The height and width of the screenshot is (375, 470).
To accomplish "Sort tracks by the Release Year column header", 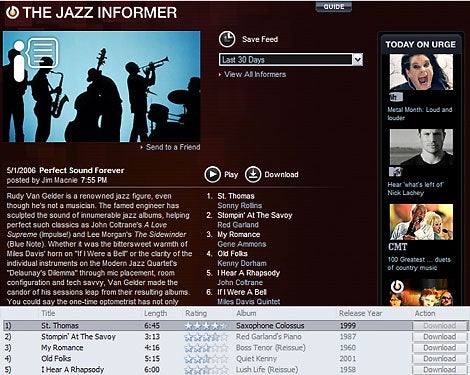I will click(x=360, y=313).
